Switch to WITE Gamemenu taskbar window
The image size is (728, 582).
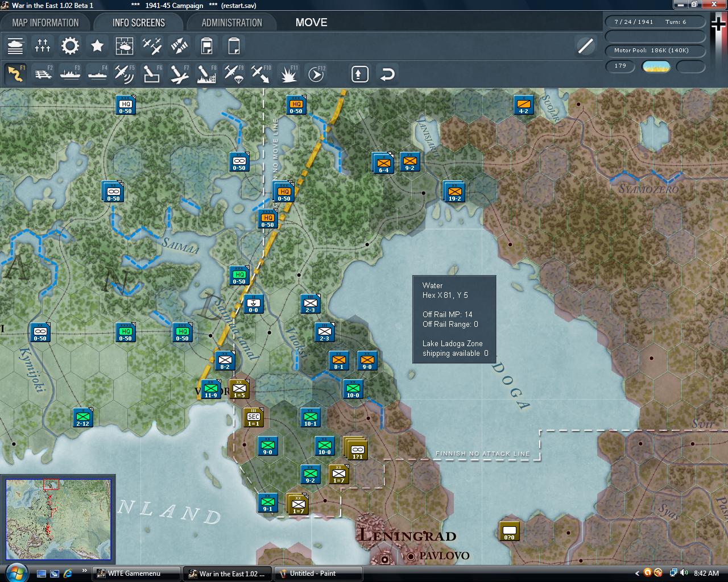tap(136, 573)
